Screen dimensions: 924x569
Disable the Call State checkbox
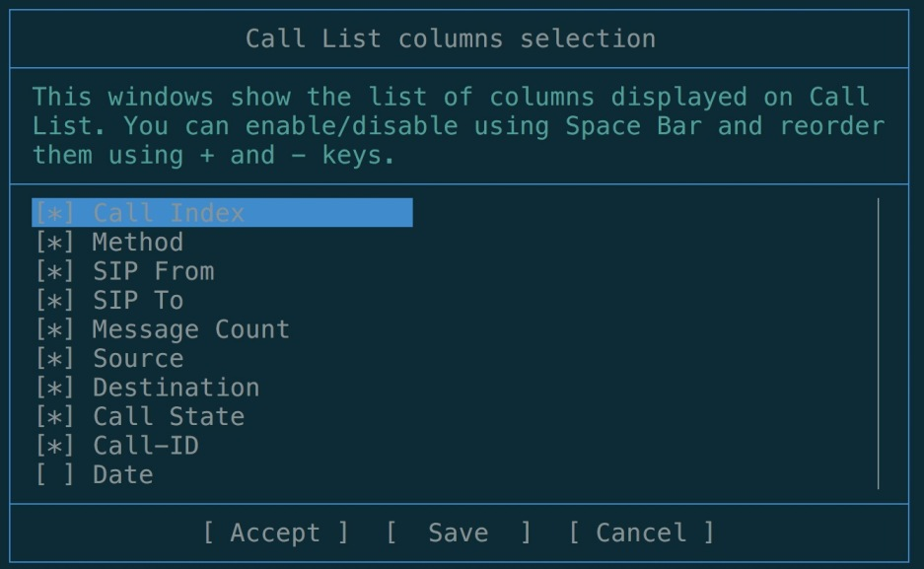[x=54, y=417]
